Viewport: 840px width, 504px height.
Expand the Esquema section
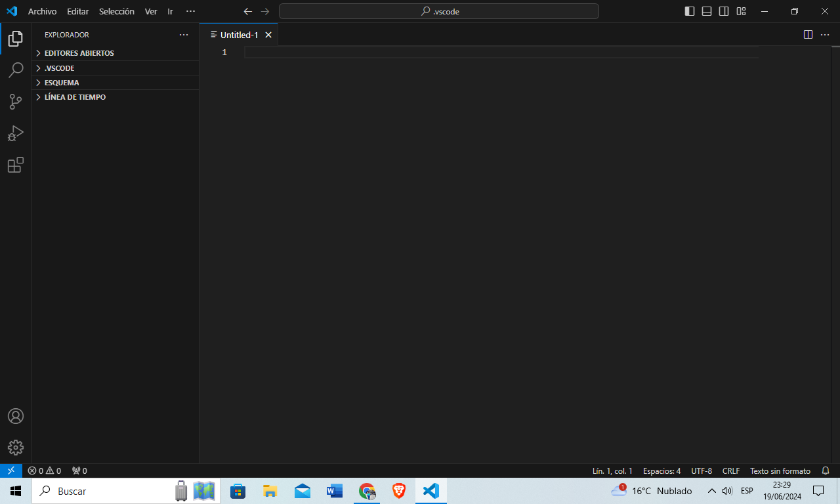click(115, 83)
